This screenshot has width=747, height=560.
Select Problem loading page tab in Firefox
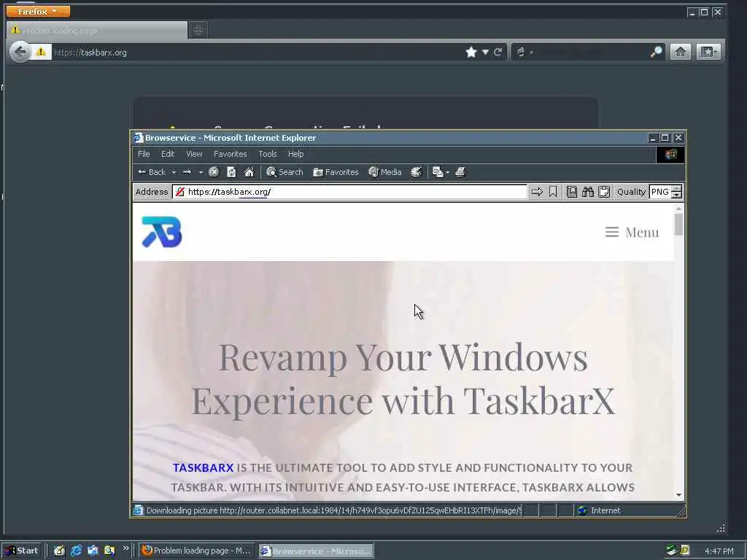tap(97, 31)
